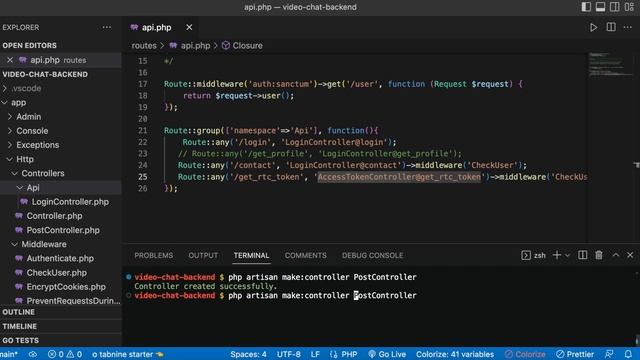The image size is (640, 360).
Task: Open customize layout icon
Action: pos(629,7)
